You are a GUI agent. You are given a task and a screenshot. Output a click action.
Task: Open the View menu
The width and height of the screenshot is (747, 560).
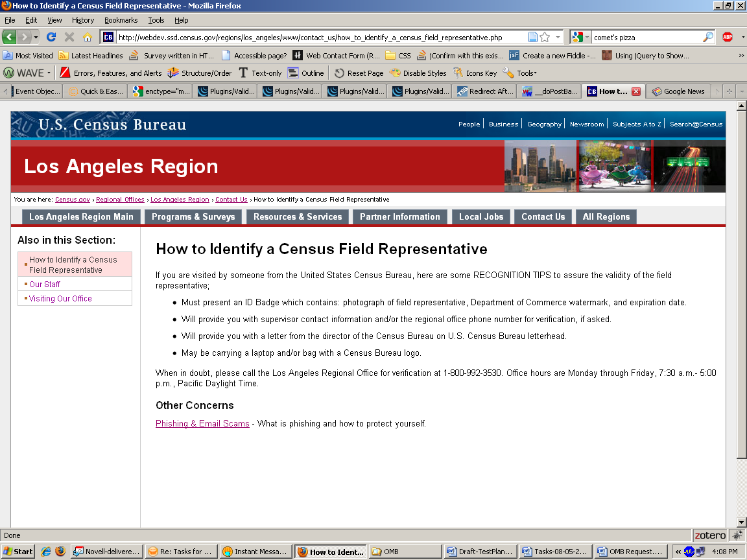point(54,20)
